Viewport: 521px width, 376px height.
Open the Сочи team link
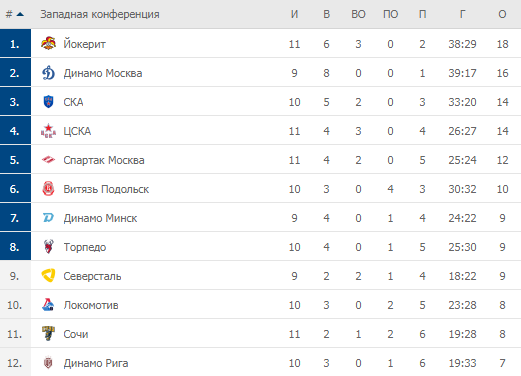[76, 334]
